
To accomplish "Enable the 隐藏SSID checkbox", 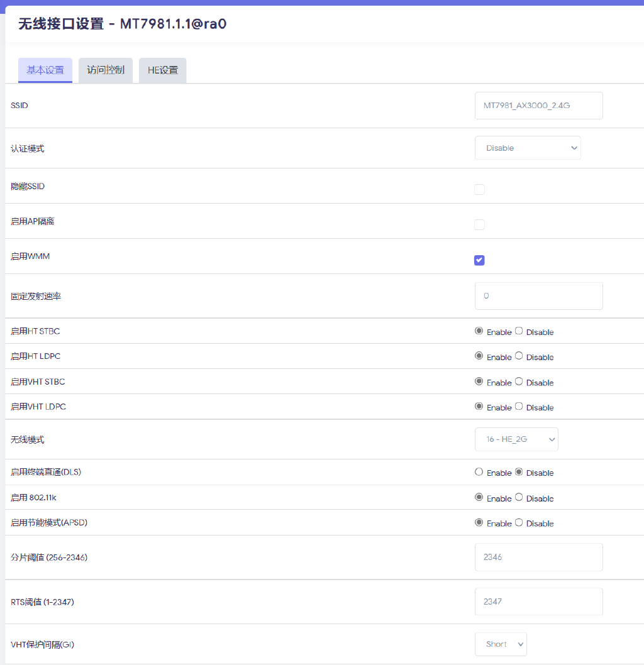I will coord(479,189).
